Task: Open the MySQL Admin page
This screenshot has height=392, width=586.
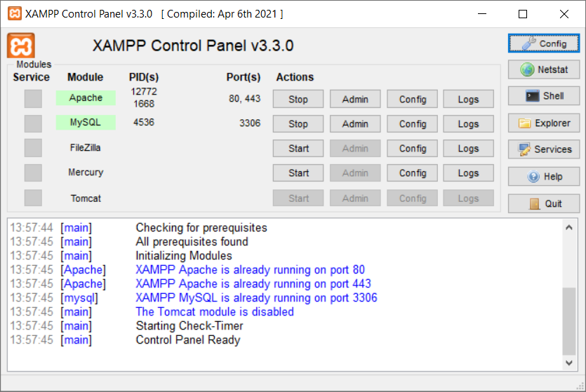Action: coord(355,123)
